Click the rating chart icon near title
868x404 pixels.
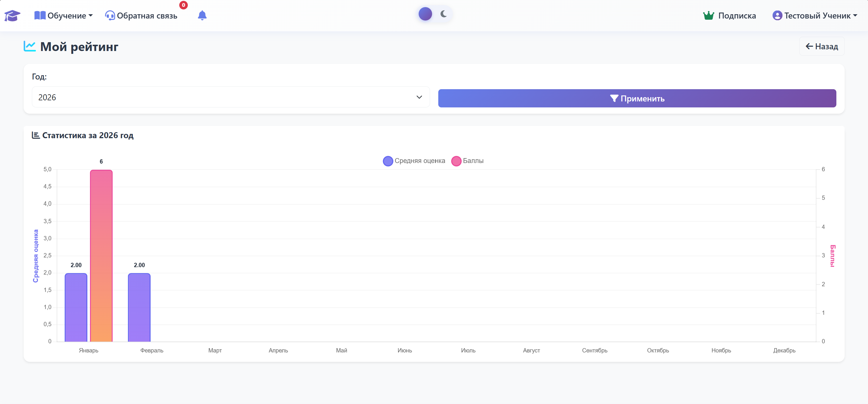30,46
